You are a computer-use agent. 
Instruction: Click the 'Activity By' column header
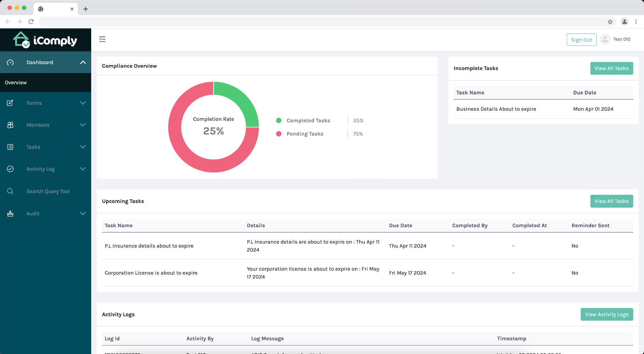pyautogui.click(x=200, y=339)
